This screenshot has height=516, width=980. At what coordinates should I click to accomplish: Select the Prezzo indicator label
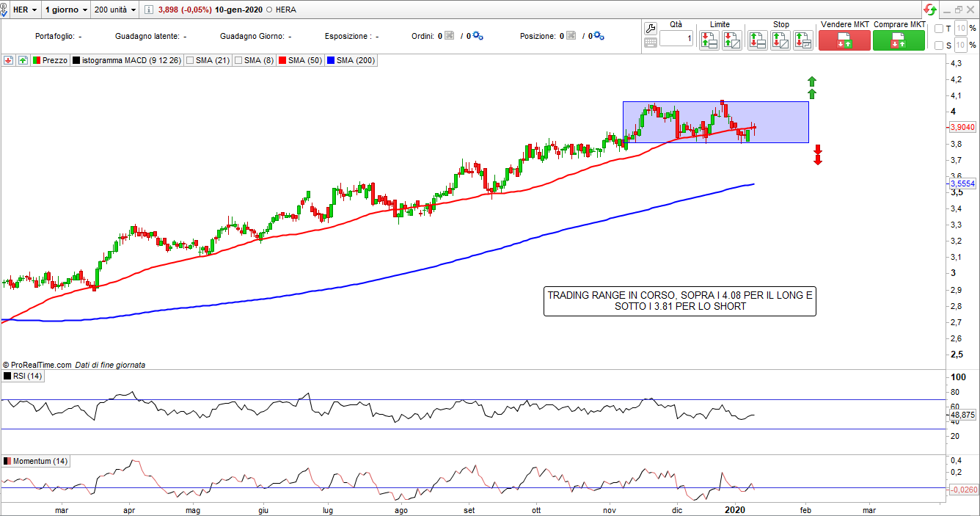pyautogui.click(x=55, y=60)
